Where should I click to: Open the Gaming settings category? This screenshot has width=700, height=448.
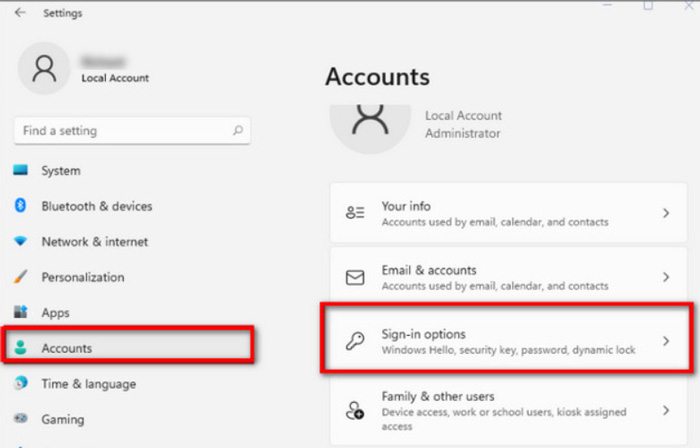point(63,419)
